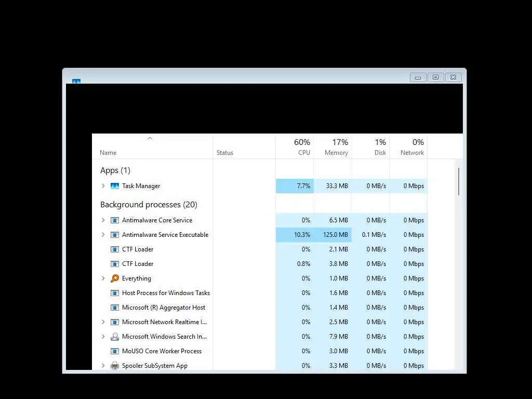Expand the Everything process row

[103, 278]
